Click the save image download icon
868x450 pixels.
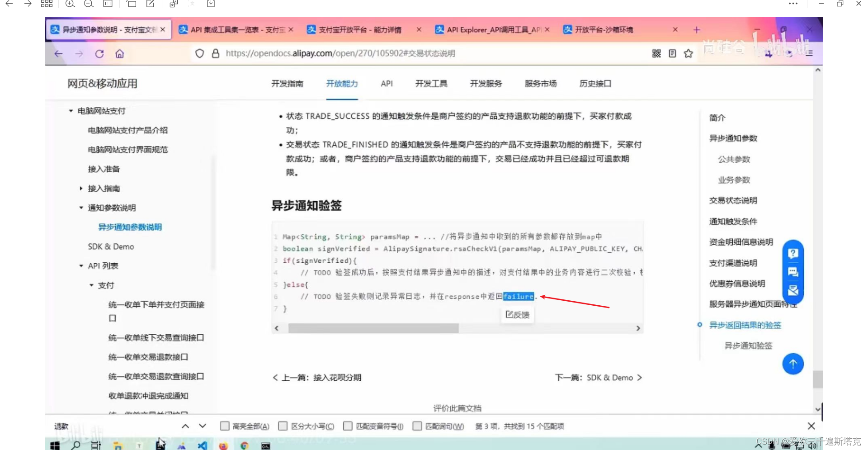click(211, 4)
